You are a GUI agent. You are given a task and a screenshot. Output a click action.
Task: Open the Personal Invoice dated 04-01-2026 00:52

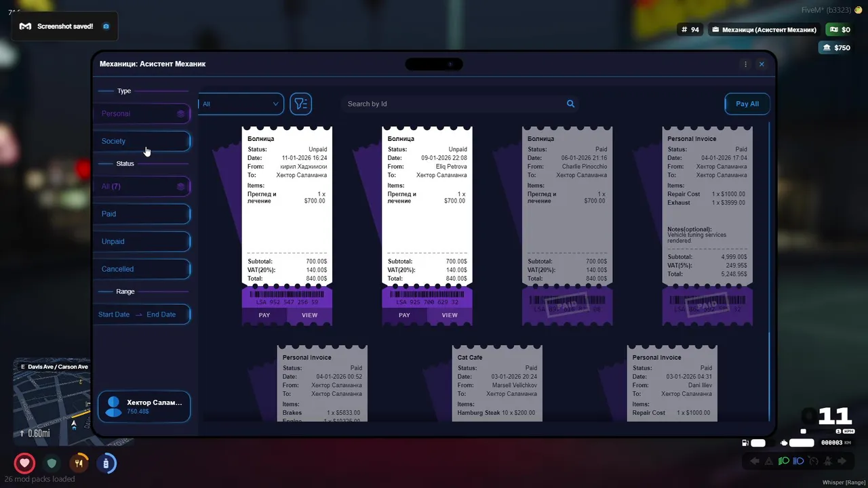(322, 384)
